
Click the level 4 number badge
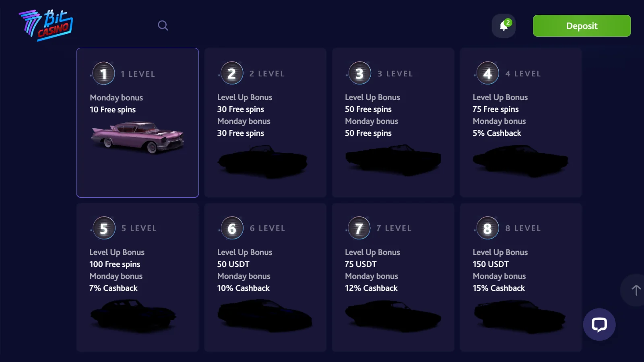tap(487, 74)
